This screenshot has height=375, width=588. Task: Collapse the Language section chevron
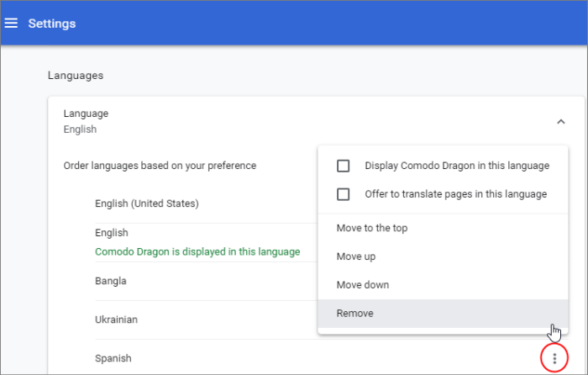click(560, 122)
